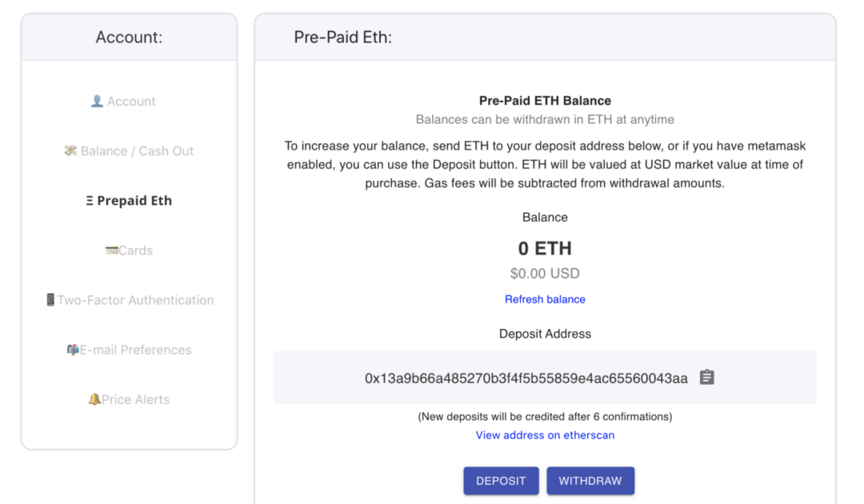Go to Balance / Cash Out

tap(137, 151)
